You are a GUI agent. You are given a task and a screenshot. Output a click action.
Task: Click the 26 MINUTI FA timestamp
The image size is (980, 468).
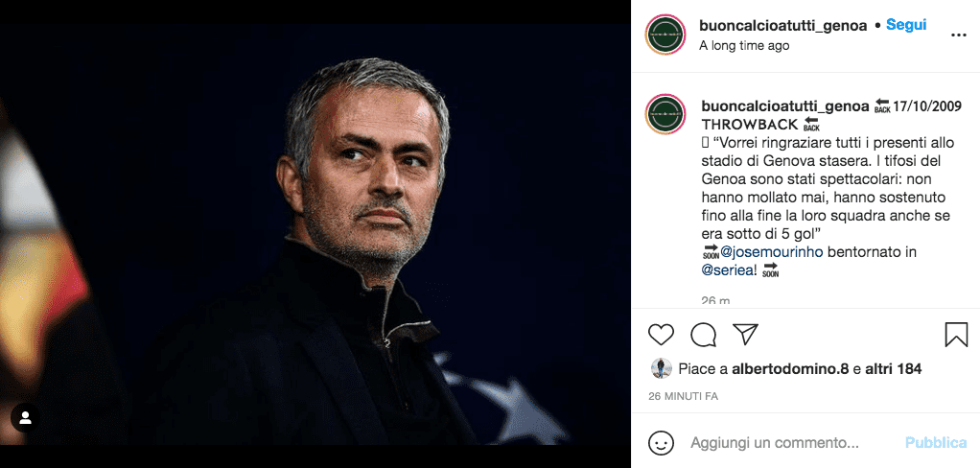(x=683, y=396)
